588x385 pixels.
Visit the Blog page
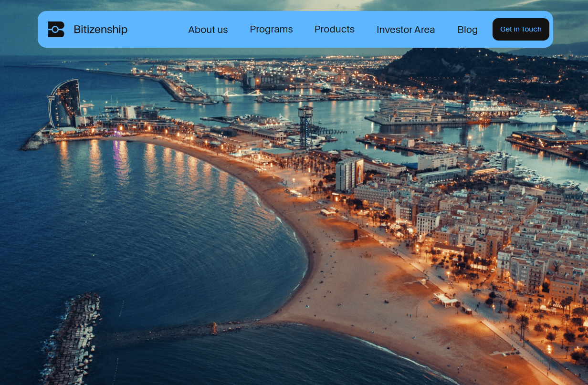[468, 30]
